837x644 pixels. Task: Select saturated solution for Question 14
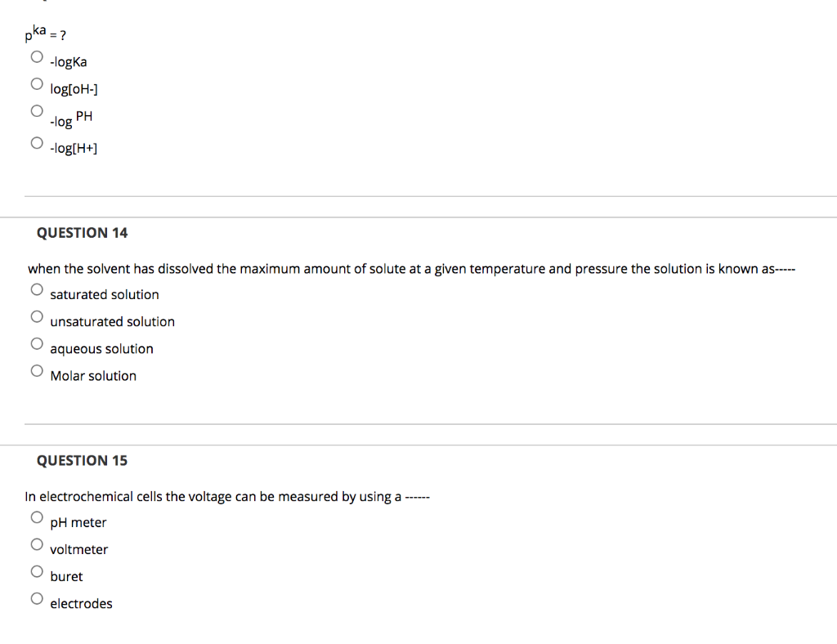pos(37,289)
